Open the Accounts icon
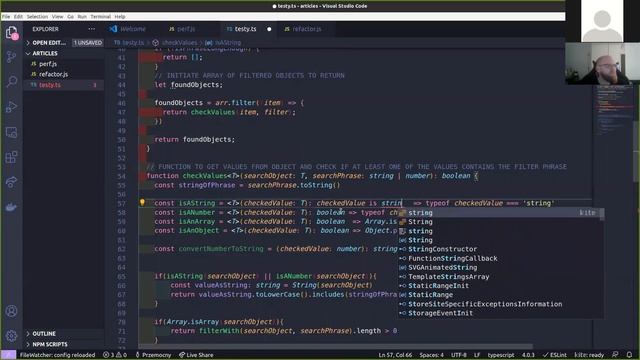 pyautogui.click(x=11, y=311)
